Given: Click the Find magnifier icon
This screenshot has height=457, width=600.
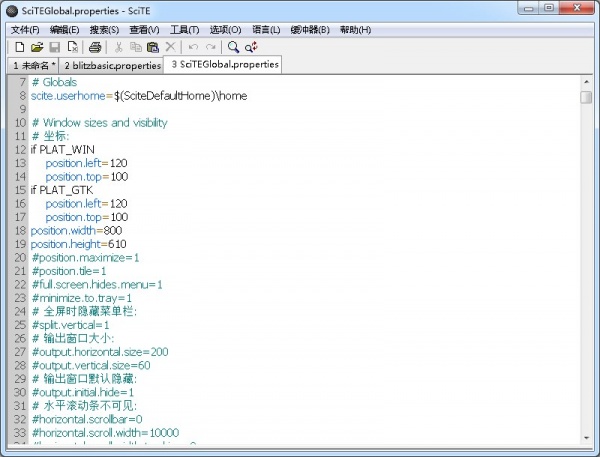Looking at the screenshot, I should tap(233, 47).
